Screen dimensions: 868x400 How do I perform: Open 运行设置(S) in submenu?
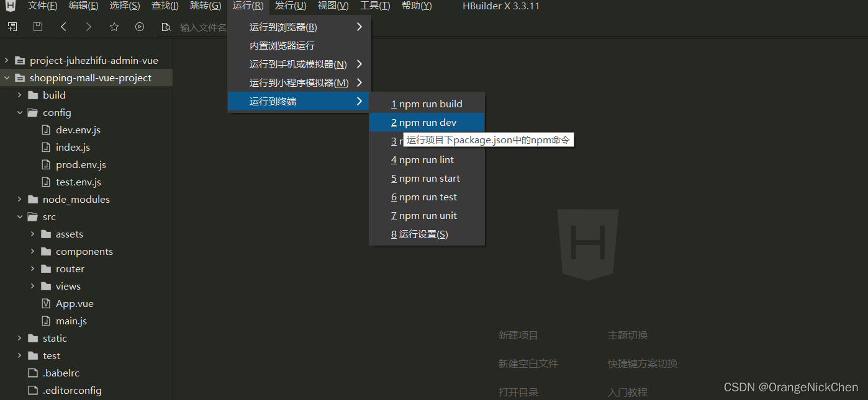(427, 234)
